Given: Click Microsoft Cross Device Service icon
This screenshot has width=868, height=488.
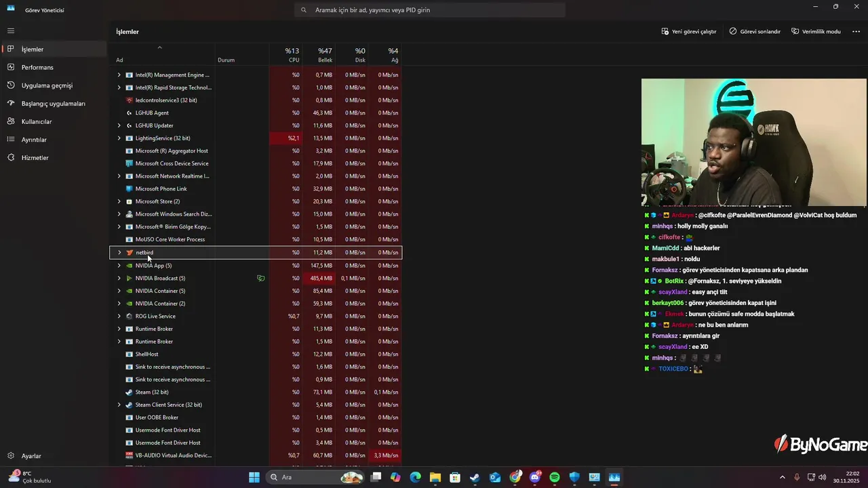Looking at the screenshot, I should pos(130,163).
